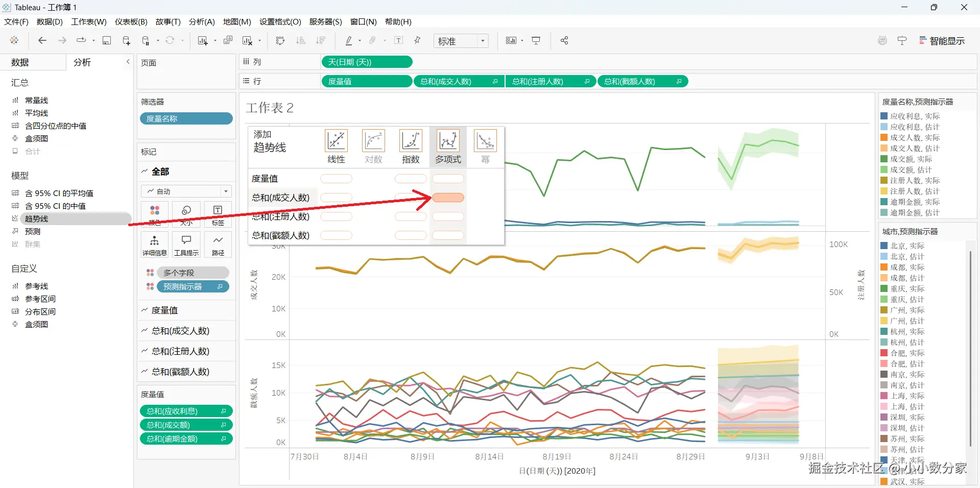Collapse the All marks section
The image size is (980, 488).
pyautogui.click(x=145, y=172)
